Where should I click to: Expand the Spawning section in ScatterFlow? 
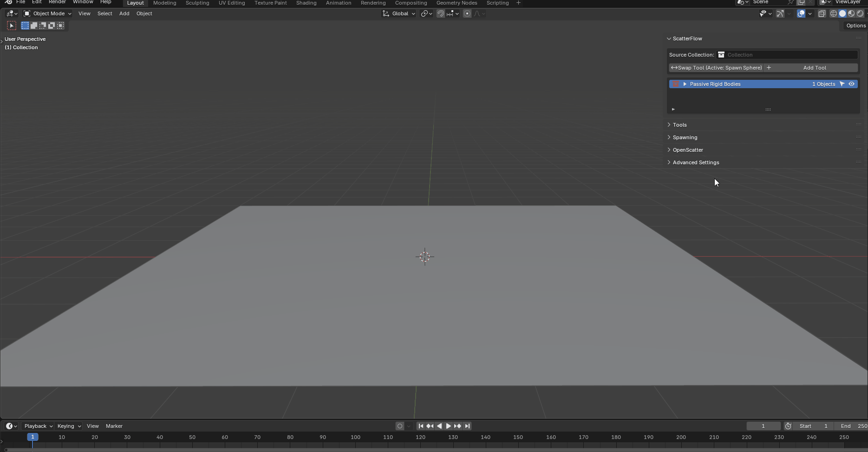click(685, 137)
